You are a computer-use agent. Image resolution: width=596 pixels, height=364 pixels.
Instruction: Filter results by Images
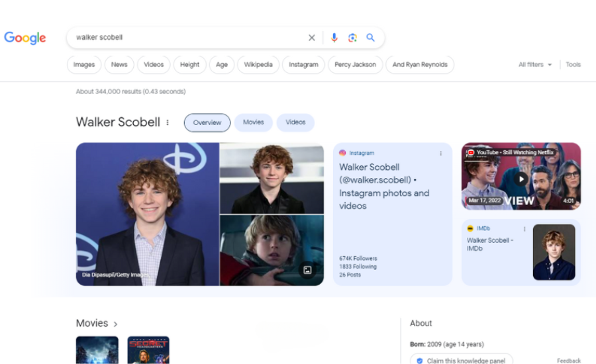tap(84, 65)
